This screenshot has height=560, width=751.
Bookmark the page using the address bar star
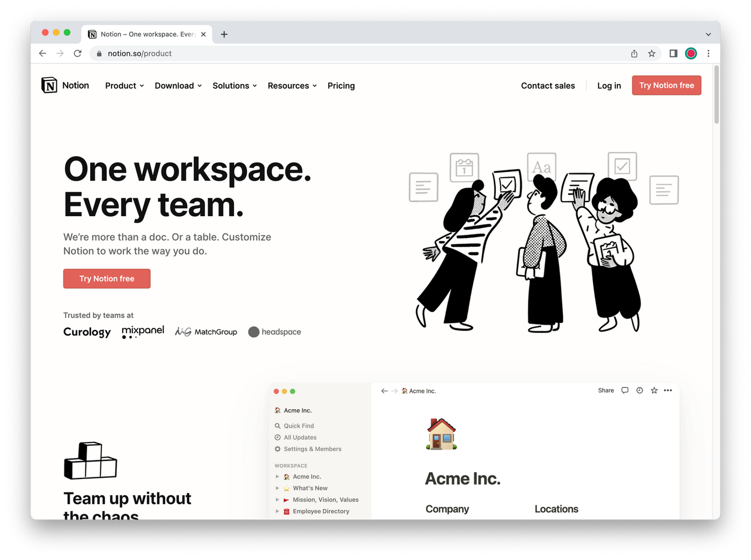tap(652, 53)
